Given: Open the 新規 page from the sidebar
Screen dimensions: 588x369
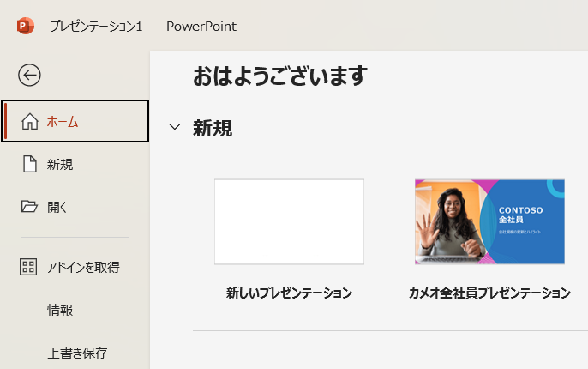Looking at the screenshot, I should (x=75, y=164).
